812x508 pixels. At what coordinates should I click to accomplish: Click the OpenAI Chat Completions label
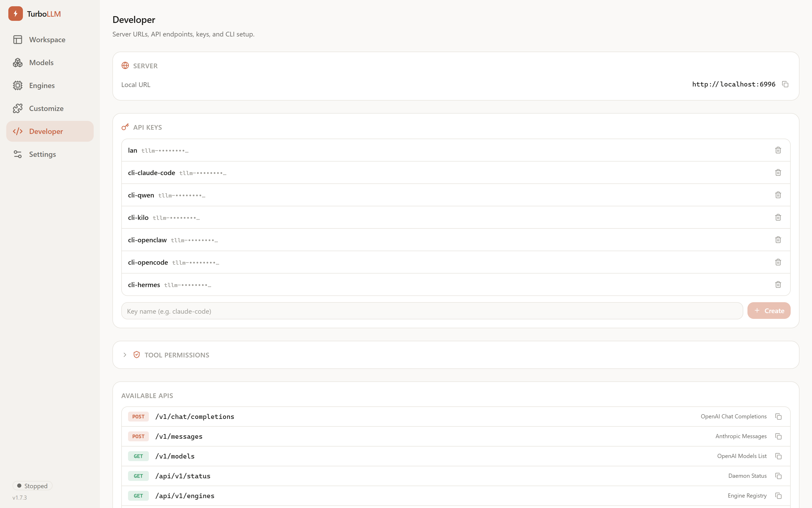tap(733, 417)
